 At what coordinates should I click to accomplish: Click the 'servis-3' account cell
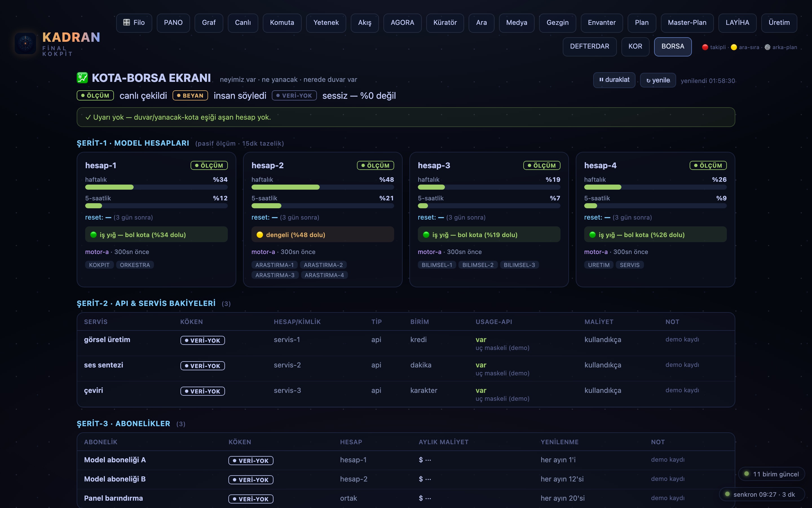coord(287,390)
